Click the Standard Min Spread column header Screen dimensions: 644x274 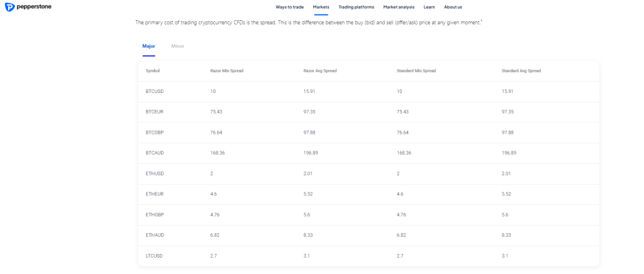pos(416,71)
